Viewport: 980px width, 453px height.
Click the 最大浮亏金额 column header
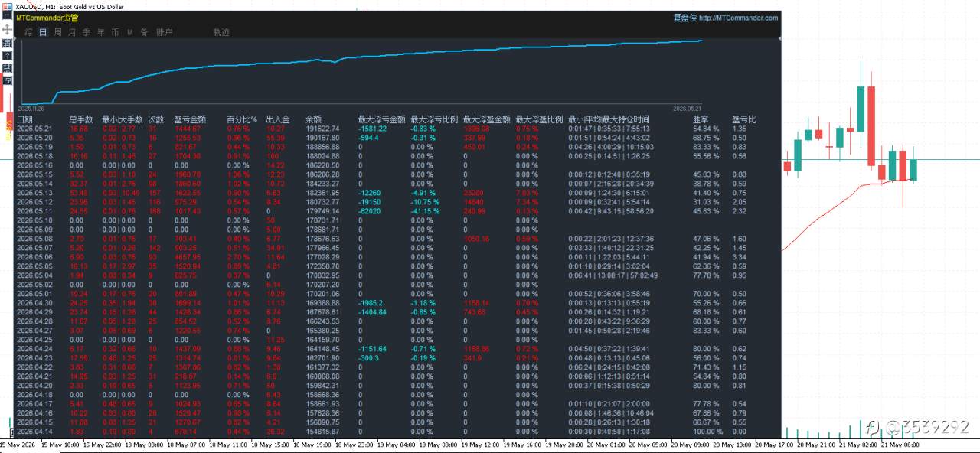pyautogui.click(x=381, y=119)
